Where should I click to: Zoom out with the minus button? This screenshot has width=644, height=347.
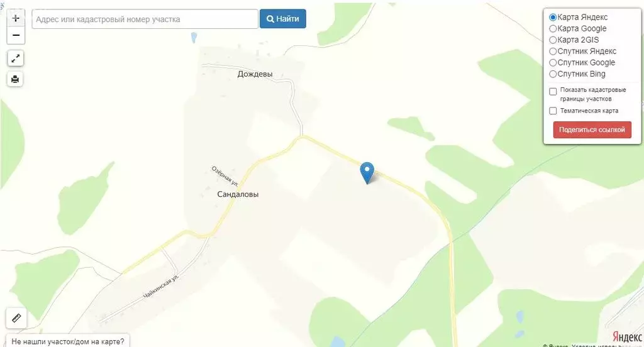click(16, 35)
